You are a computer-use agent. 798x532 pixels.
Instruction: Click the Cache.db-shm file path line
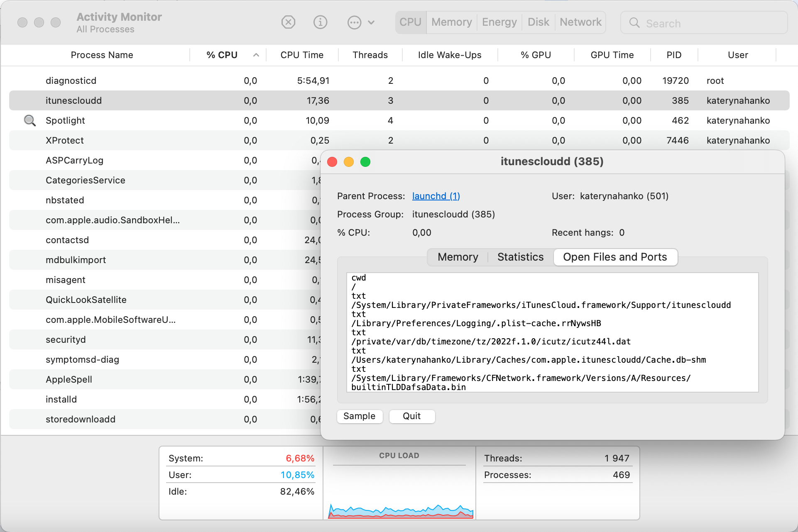(x=529, y=360)
